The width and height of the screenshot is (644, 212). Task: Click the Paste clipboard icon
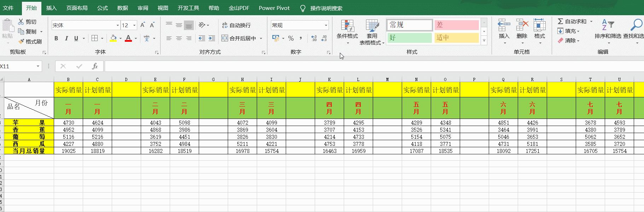tap(7, 26)
